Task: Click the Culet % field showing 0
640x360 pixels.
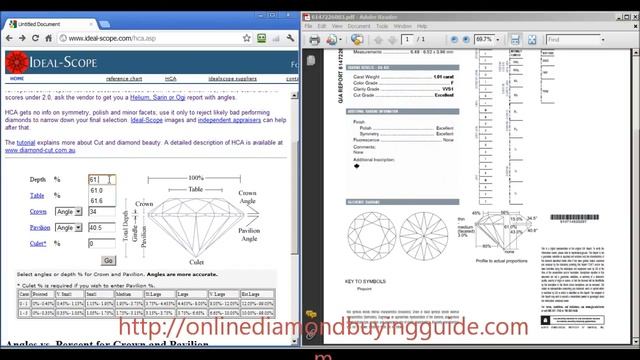Action: coord(102,244)
